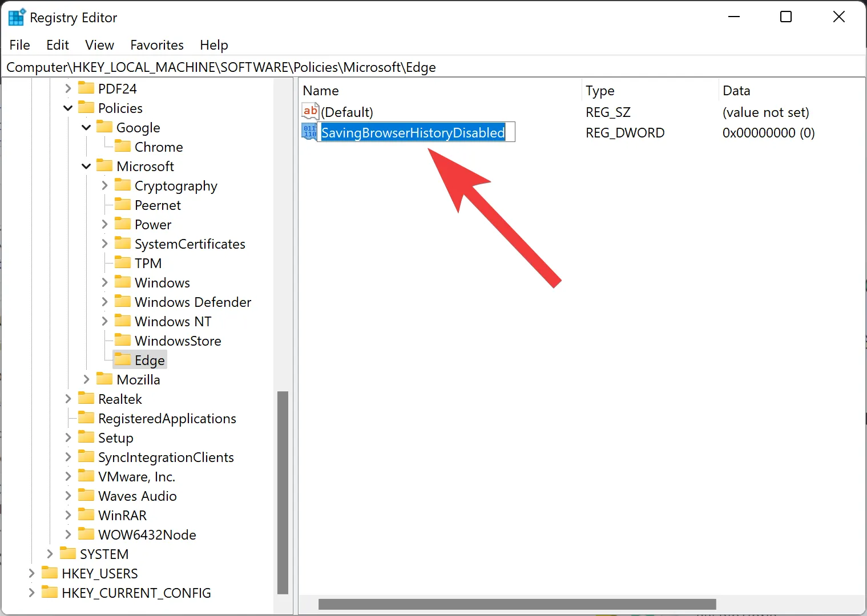Click the TPM folder icon

[x=123, y=262]
